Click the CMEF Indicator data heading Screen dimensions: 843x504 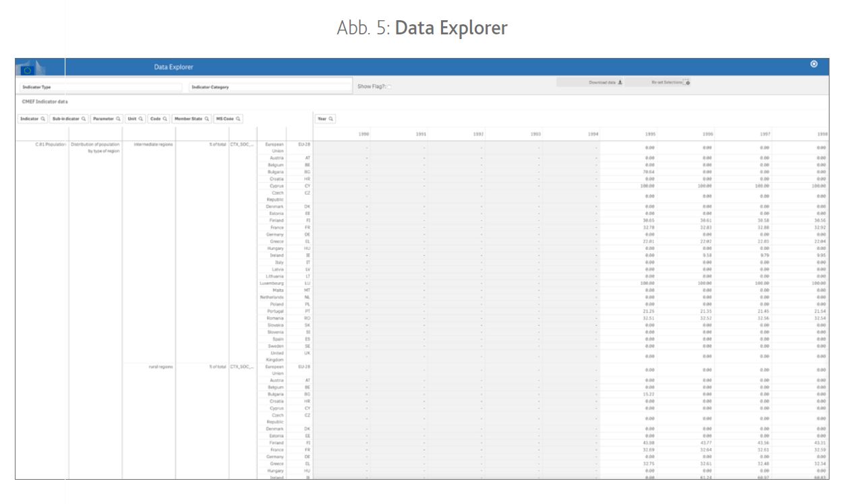(x=45, y=102)
